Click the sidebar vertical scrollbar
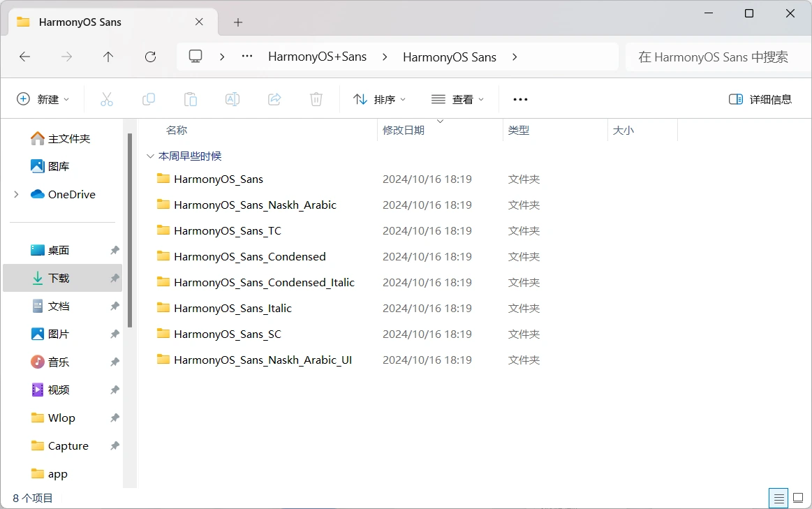Image resolution: width=812 pixels, height=509 pixels. [x=129, y=230]
